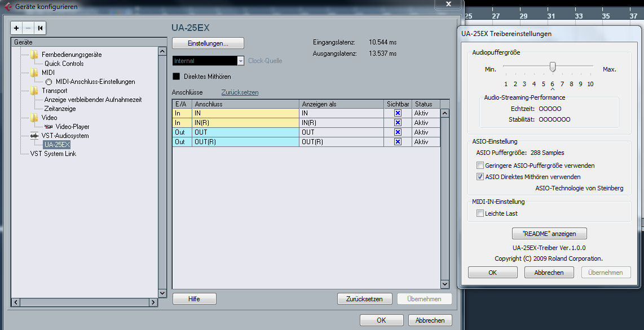Click the Status column header
The image size is (644, 330).
[426, 104]
